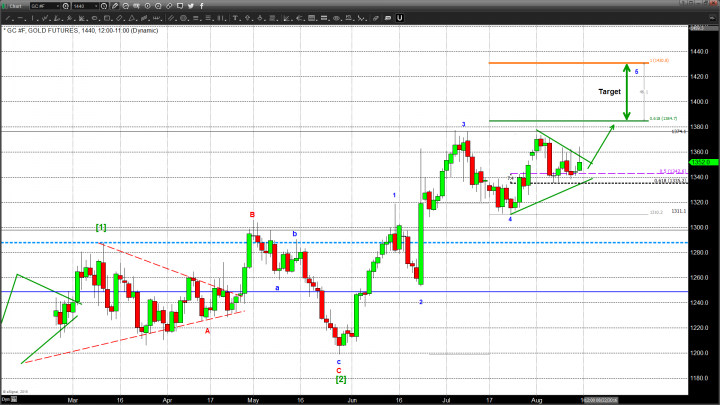Click the clock icon next to interval box

[104, 6]
